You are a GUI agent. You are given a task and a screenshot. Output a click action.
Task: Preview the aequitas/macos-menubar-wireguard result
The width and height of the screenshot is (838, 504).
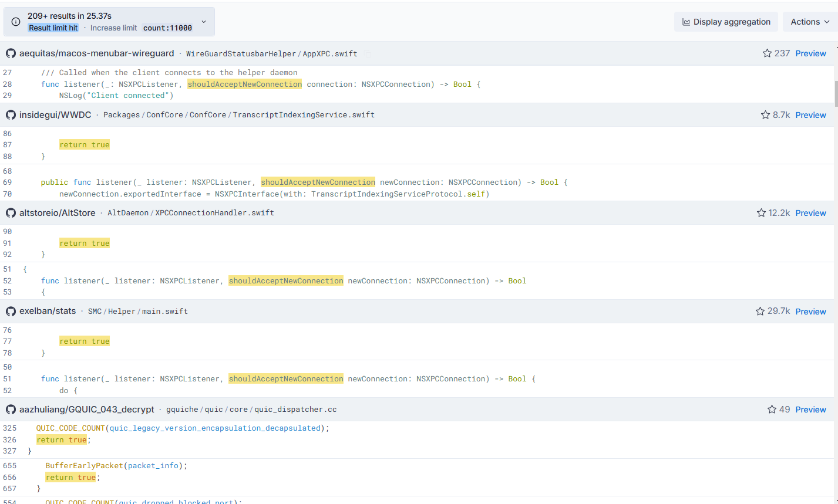810,53
